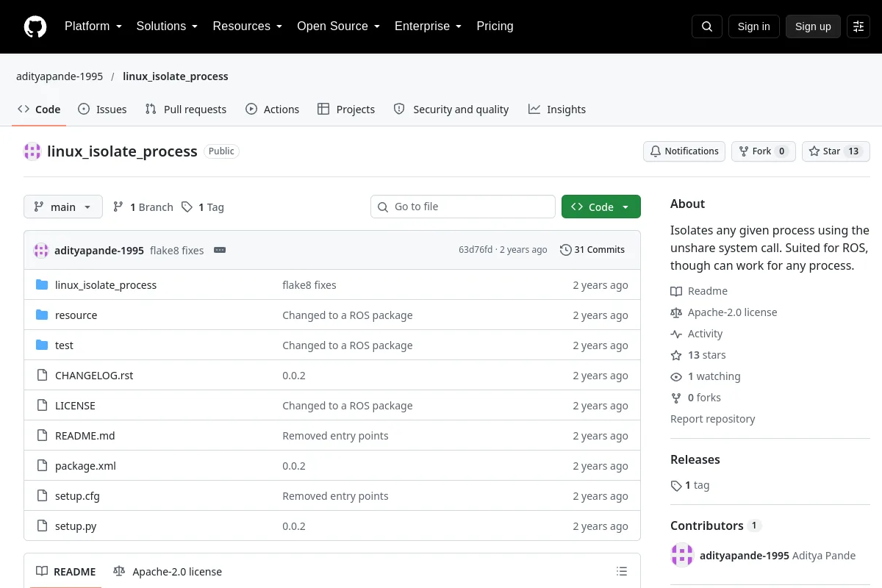Switch to the Insights tab
This screenshot has width=882, height=588.
(557, 110)
